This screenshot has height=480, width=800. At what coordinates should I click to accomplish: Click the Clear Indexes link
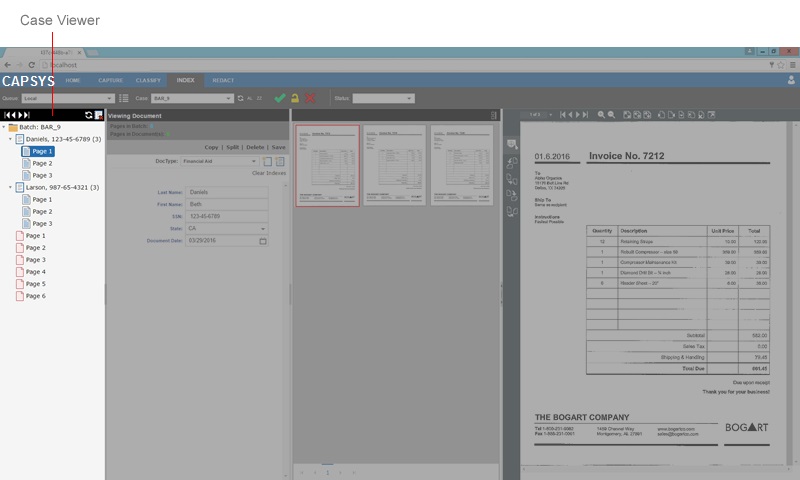pyautogui.click(x=268, y=173)
